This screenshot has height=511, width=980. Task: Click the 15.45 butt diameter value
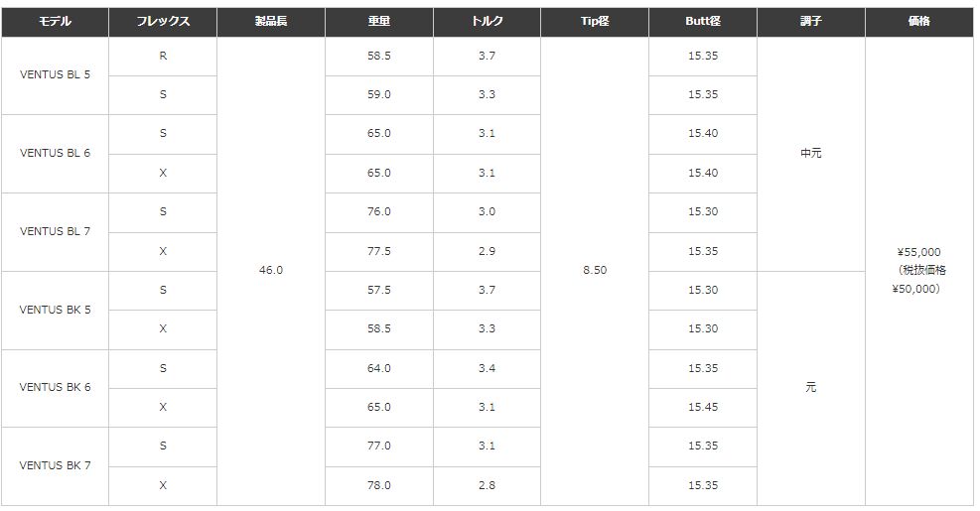702,407
